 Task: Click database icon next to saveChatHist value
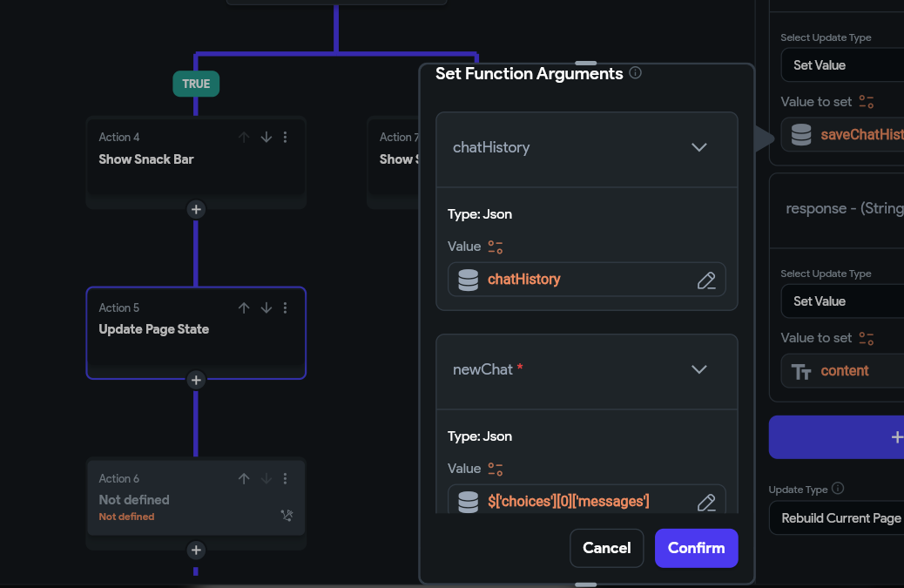801,134
